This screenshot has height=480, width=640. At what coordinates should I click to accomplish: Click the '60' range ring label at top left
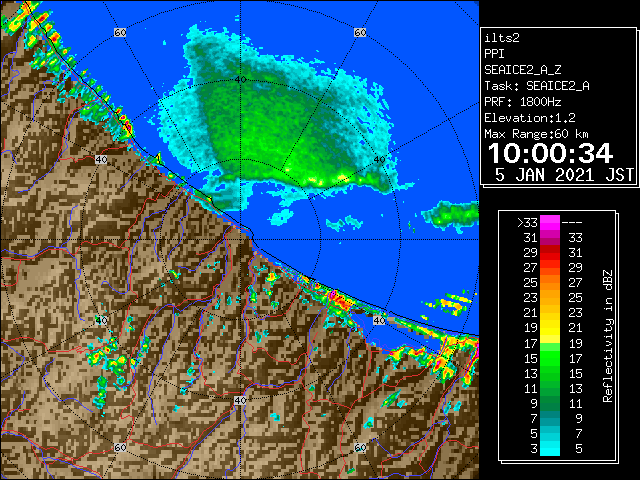click(x=120, y=32)
